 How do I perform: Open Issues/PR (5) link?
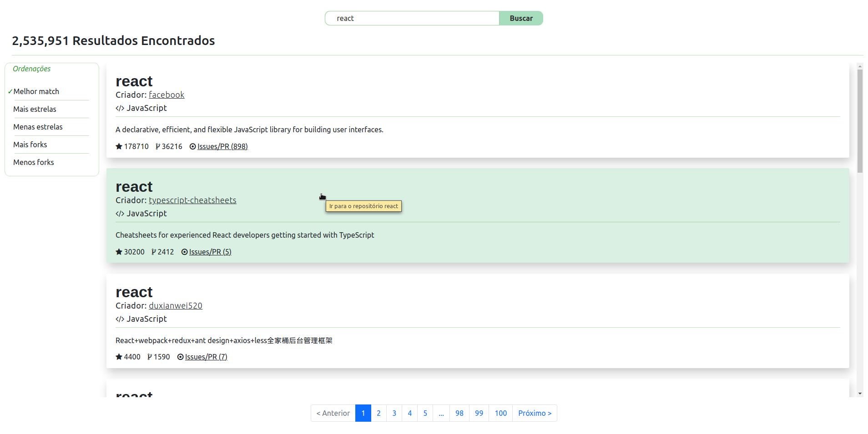coord(210,252)
